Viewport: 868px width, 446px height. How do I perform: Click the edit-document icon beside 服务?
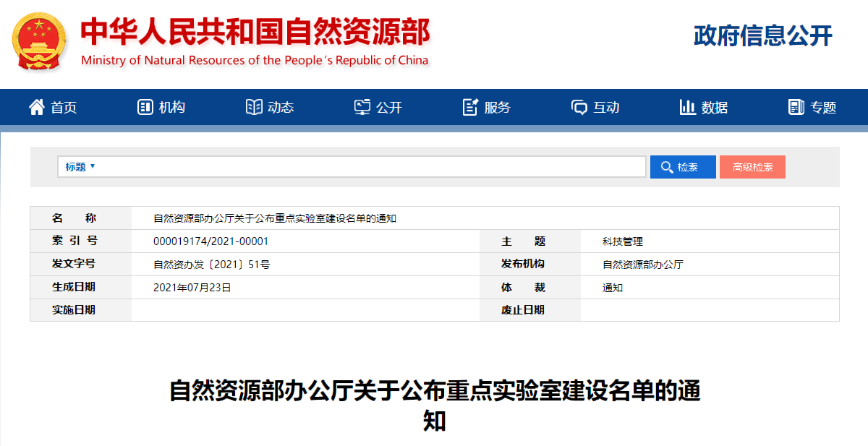point(471,107)
